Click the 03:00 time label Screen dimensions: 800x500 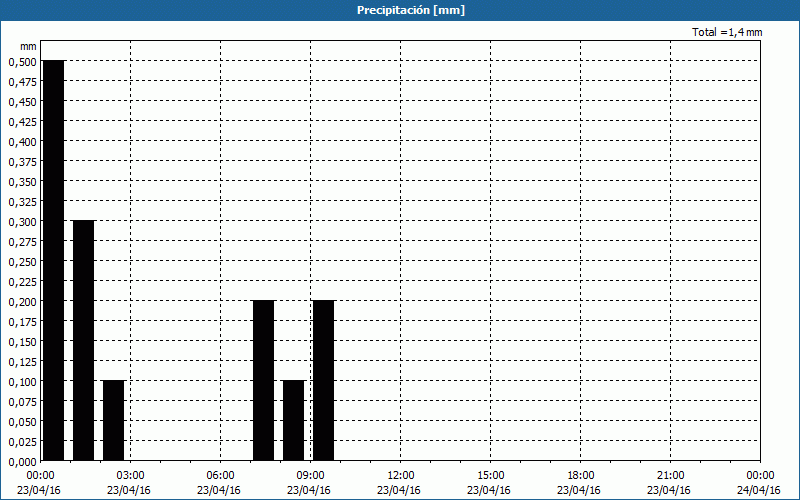(x=131, y=476)
